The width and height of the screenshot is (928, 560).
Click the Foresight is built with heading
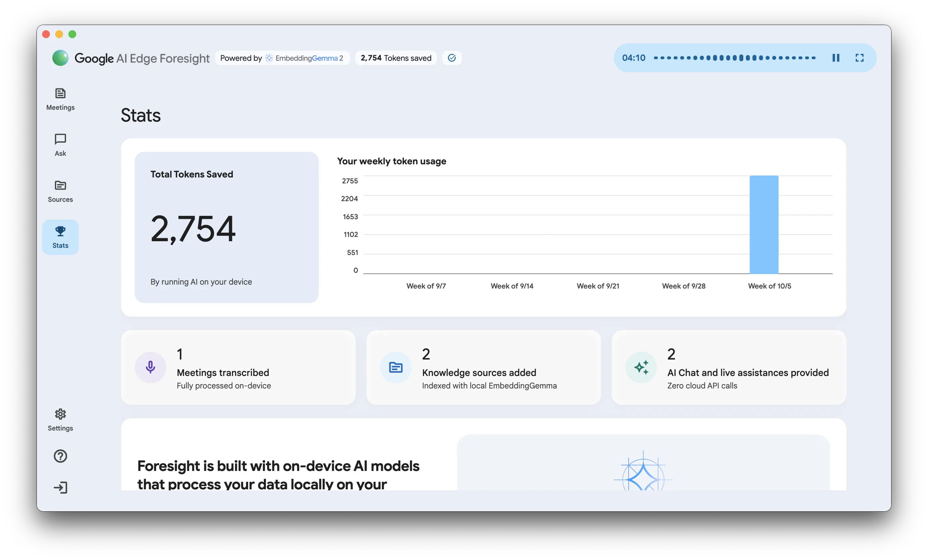278,475
